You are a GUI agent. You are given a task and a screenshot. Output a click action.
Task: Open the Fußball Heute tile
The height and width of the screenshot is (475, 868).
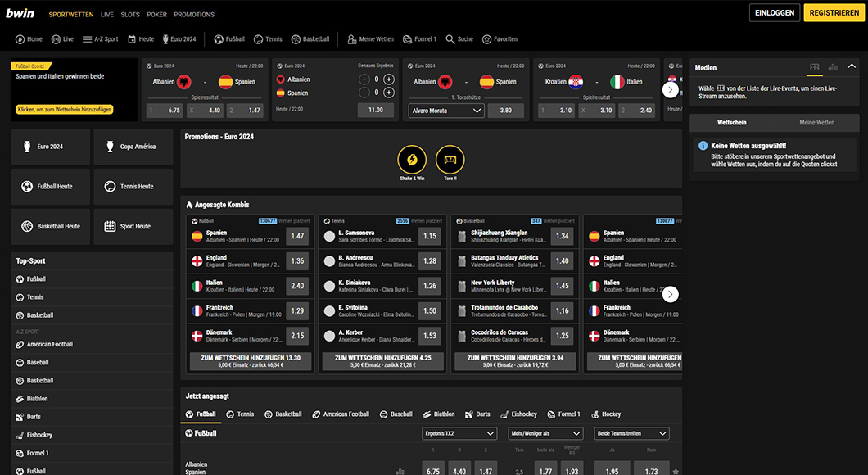[x=51, y=187]
